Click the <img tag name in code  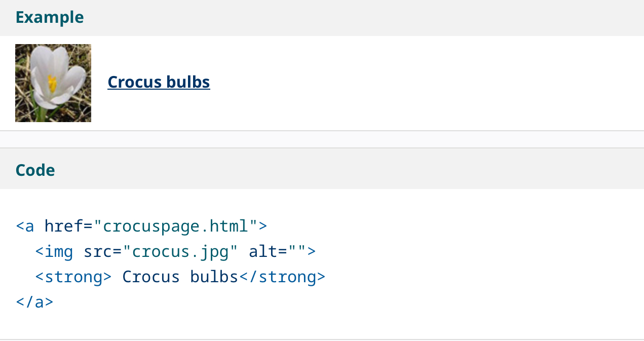click(x=54, y=251)
